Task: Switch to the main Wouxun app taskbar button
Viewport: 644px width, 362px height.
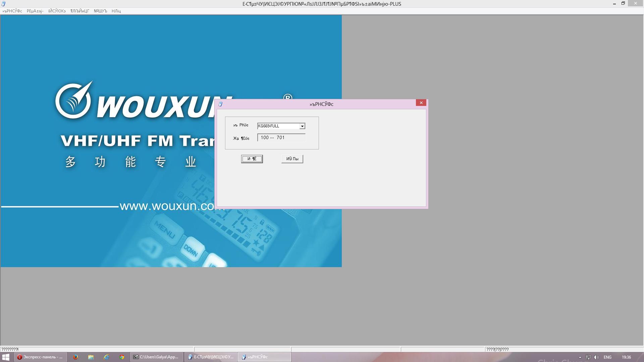Action: click(x=211, y=357)
